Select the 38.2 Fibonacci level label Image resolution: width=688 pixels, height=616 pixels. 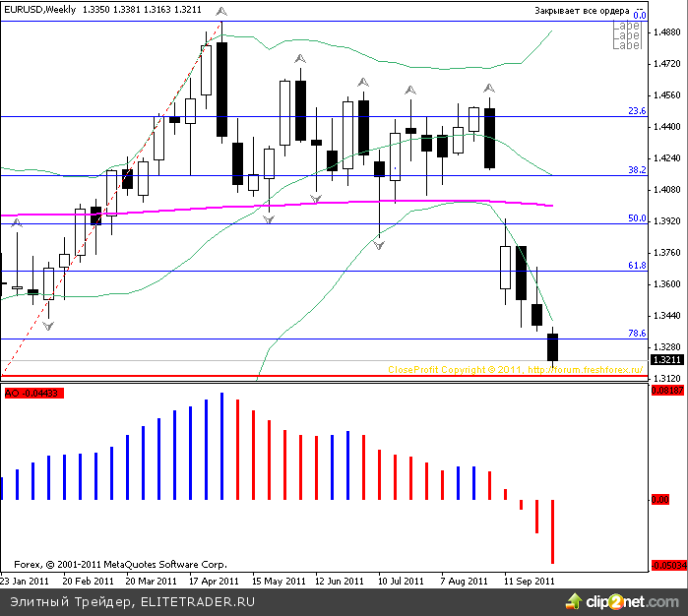[x=636, y=170]
